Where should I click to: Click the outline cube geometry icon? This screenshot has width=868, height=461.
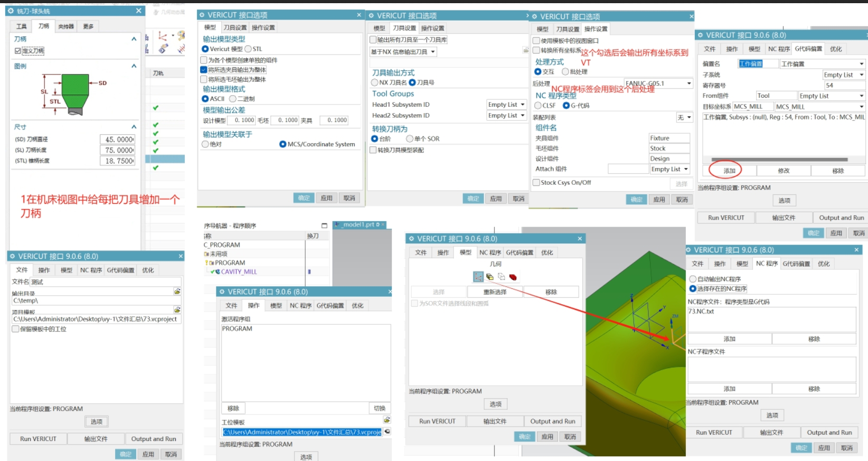coord(501,277)
